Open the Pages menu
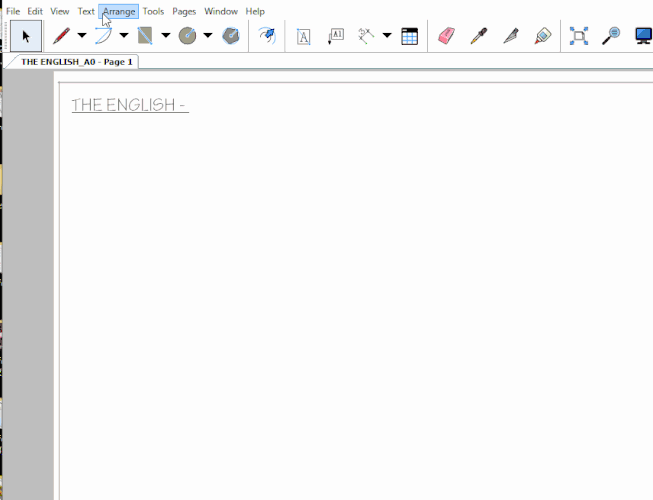The height and width of the screenshot is (500, 653). [184, 11]
